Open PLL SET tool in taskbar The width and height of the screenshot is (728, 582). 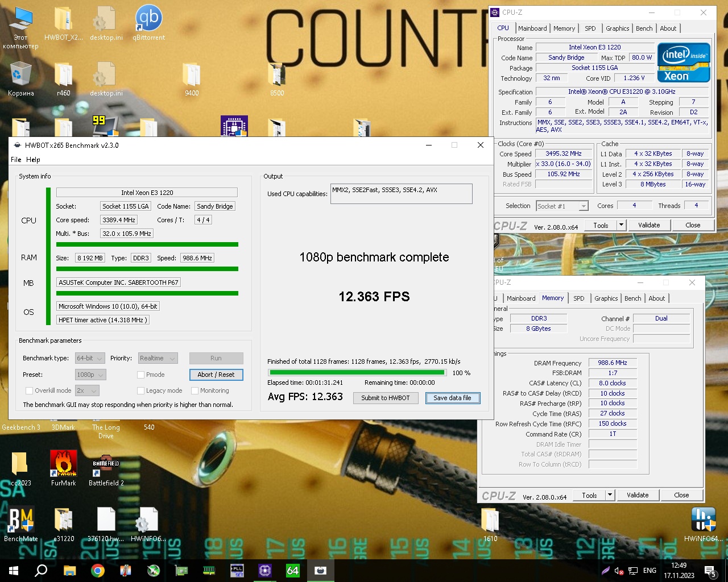click(x=237, y=571)
